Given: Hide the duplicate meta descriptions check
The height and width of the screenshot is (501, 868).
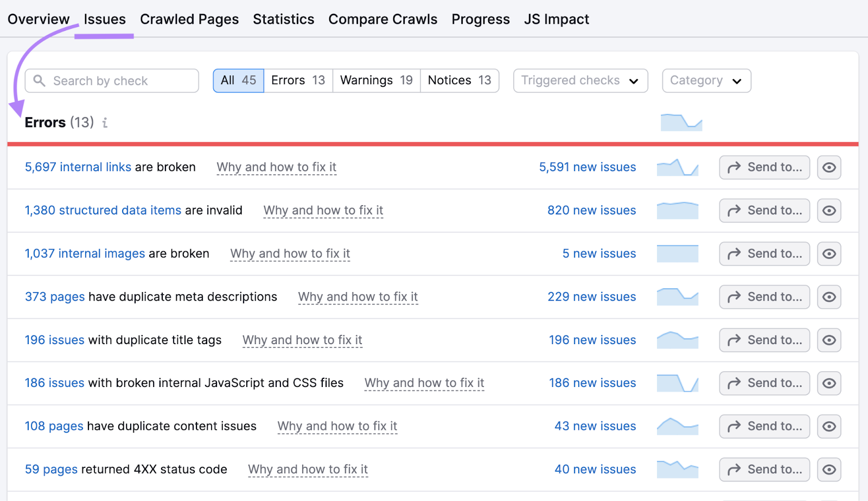Looking at the screenshot, I should coord(829,297).
